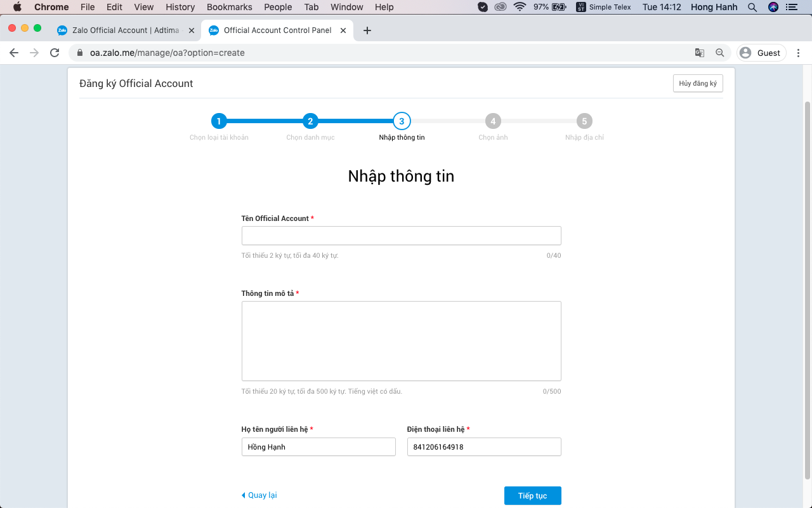Click the page vertical scrollbar
812x508 pixels.
point(808,290)
